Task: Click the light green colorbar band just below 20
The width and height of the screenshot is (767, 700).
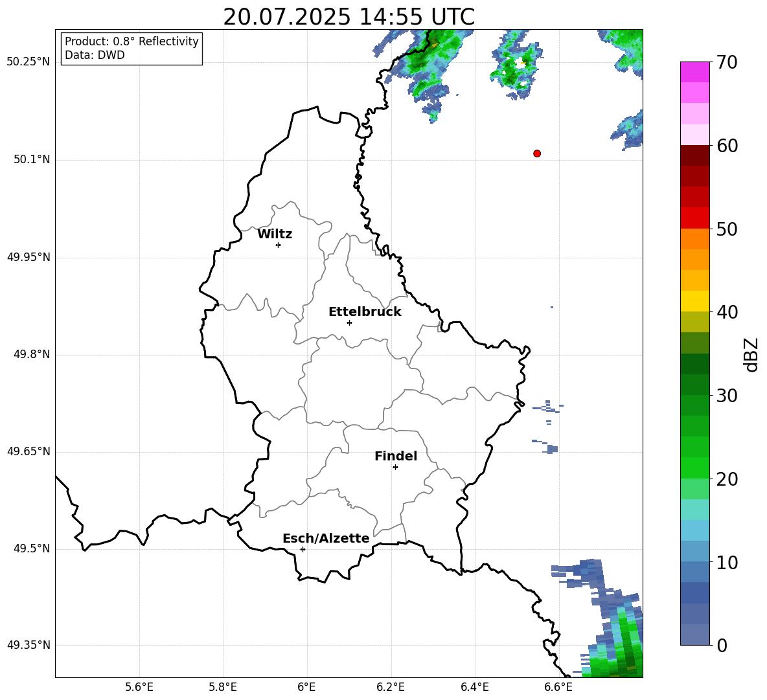Action: pos(694,489)
